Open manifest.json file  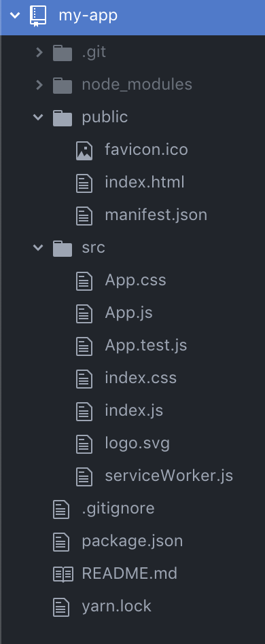pyautogui.click(x=156, y=215)
